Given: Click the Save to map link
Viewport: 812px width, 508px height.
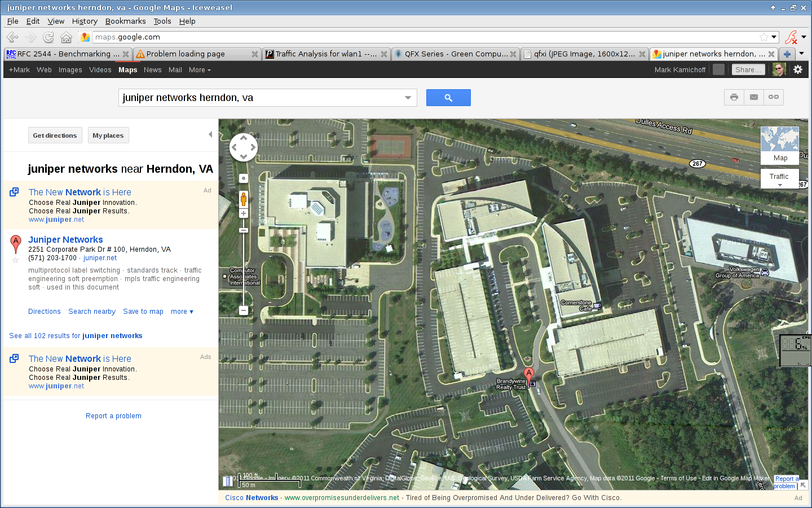Looking at the screenshot, I should tap(143, 312).
